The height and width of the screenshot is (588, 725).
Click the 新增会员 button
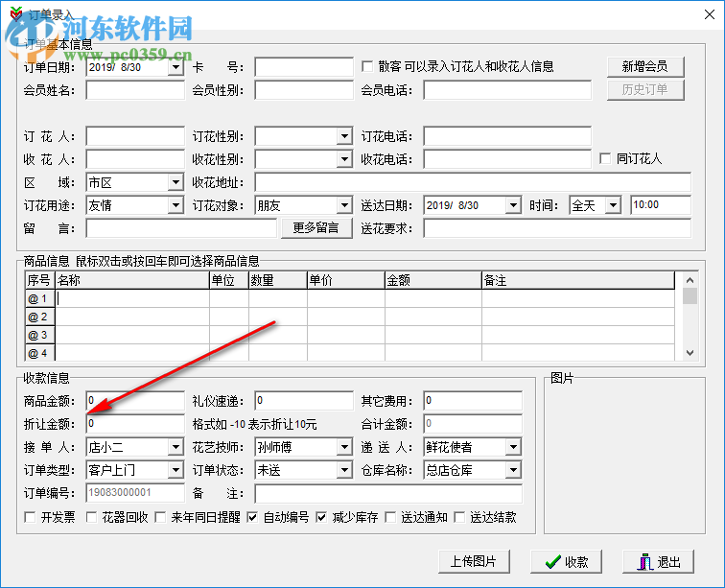click(645, 66)
